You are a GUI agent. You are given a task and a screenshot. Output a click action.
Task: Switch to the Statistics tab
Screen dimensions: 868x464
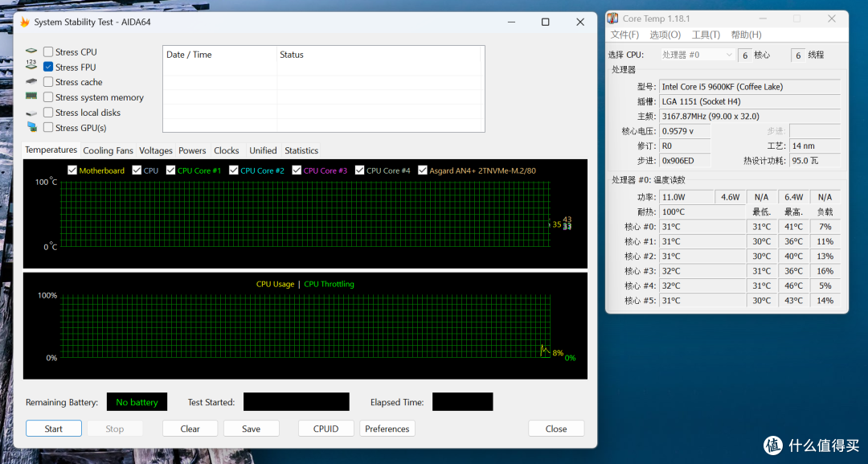(301, 150)
